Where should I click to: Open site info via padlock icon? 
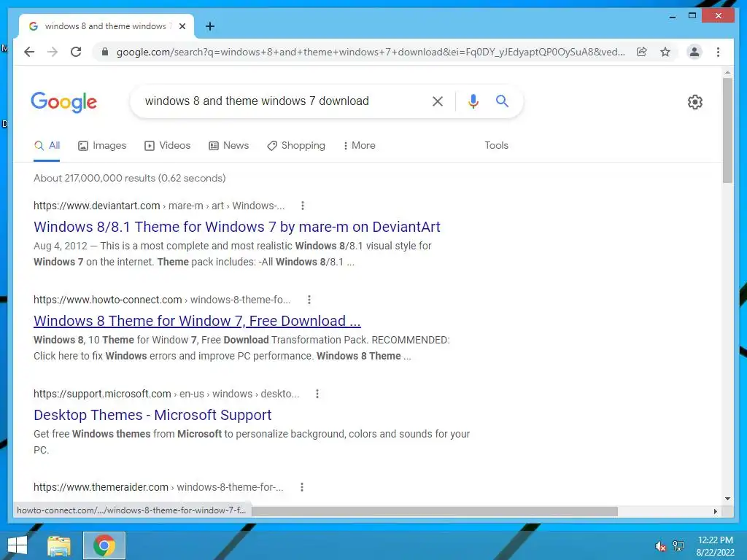(105, 52)
